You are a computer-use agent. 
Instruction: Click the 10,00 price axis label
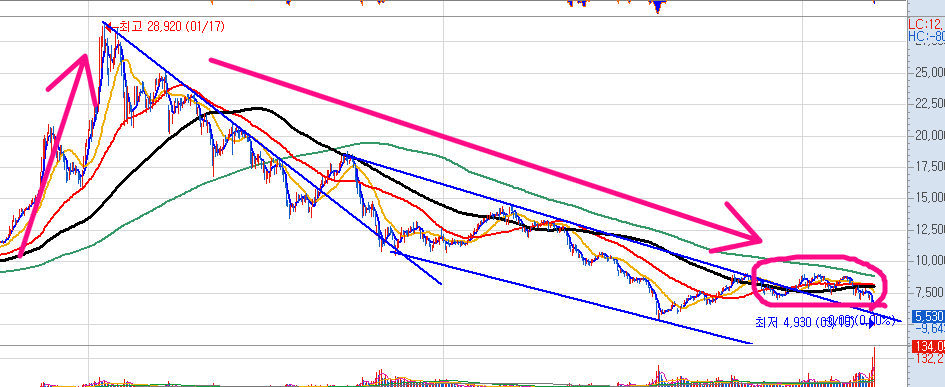pyautogui.click(x=929, y=261)
